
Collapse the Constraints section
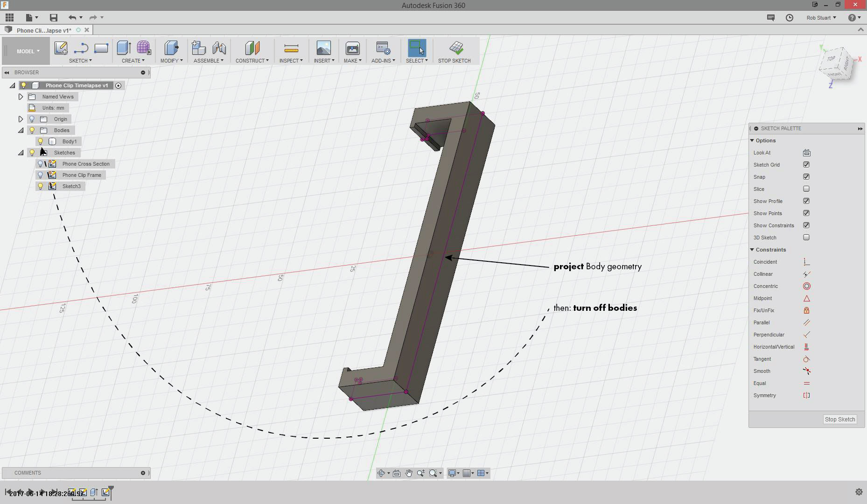click(752, 250)
